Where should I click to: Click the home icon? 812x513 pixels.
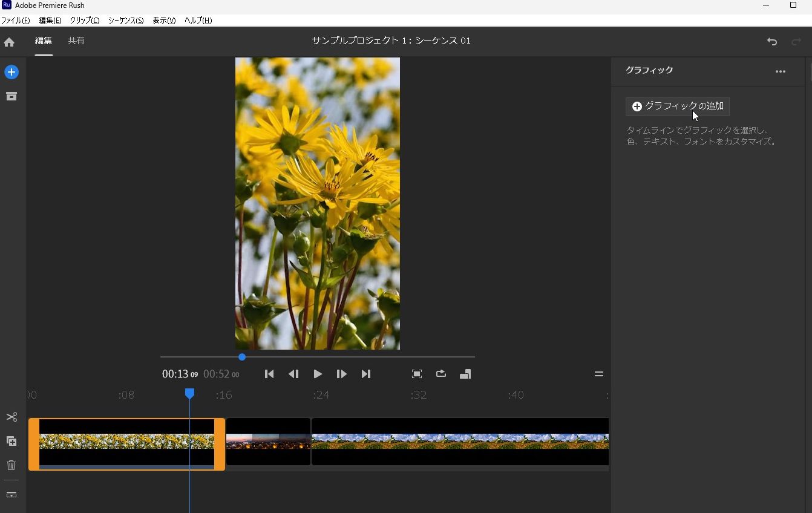pos(9,42)
